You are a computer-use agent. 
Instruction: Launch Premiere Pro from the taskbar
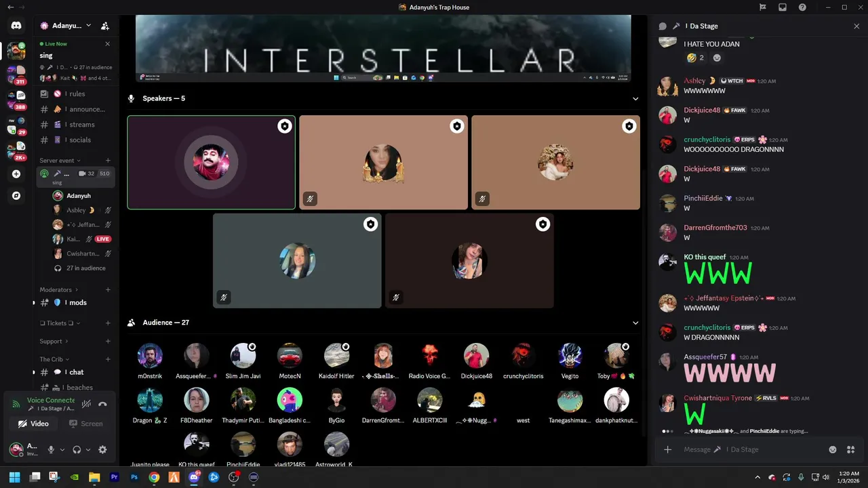pos(114,477)
